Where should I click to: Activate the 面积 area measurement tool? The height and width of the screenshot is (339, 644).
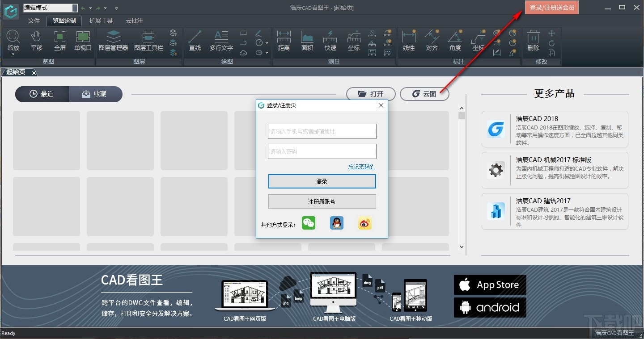307,41
